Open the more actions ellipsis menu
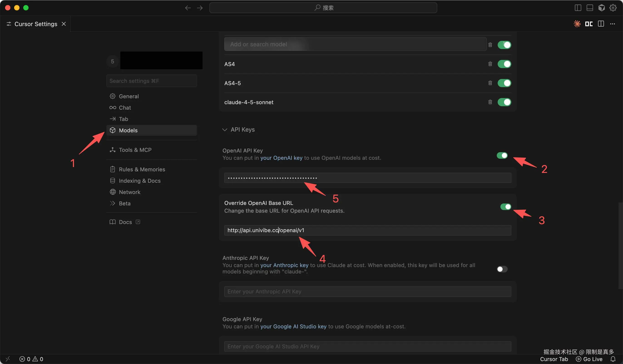Viewport: 623px width, 364px height. click(x=613, y=24)
